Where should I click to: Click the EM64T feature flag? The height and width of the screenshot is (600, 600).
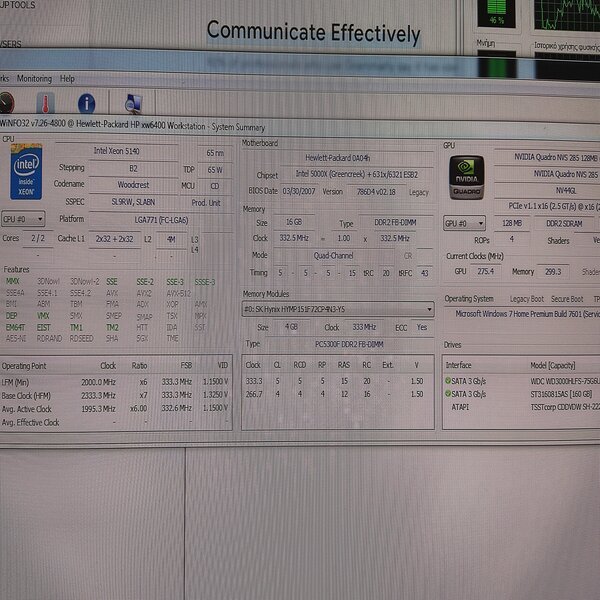click(x=15, y=327)
